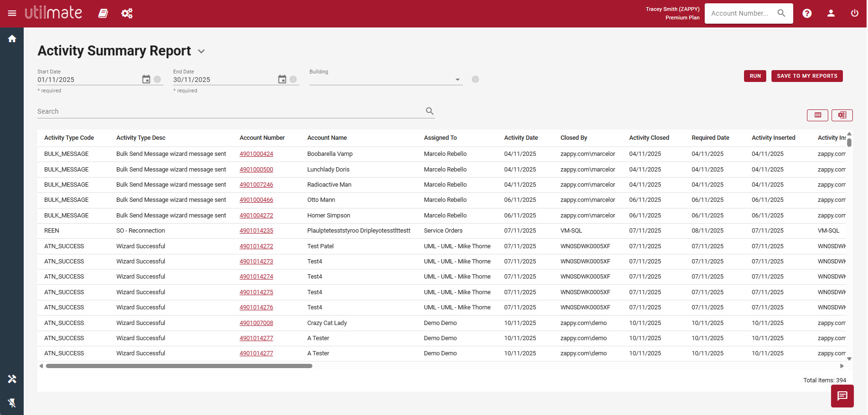Click the utilmate logo
This screenshot has width=868, height=415.
[53, 13]
